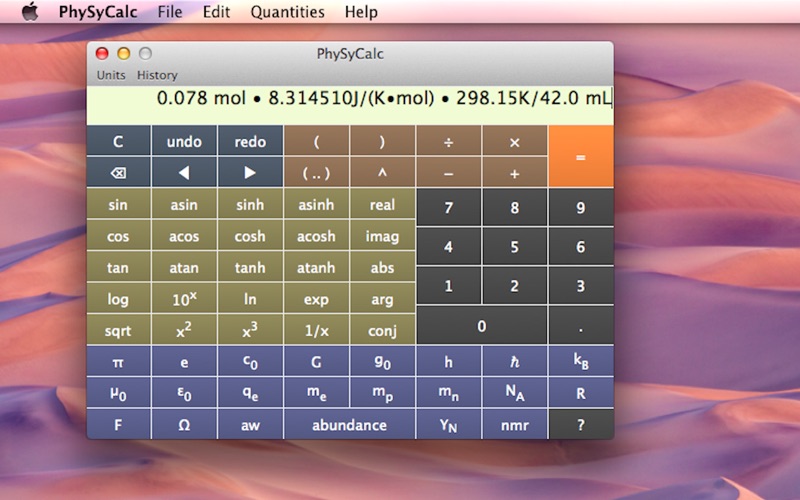
Task: Click the backspace delete key icon
Action: coord(118,173)
